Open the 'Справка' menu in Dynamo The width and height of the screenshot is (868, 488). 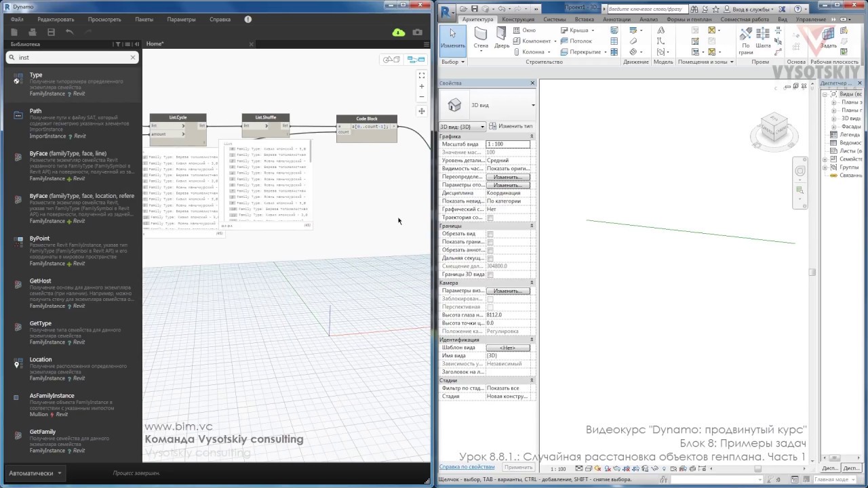click(x=220, y=20)
